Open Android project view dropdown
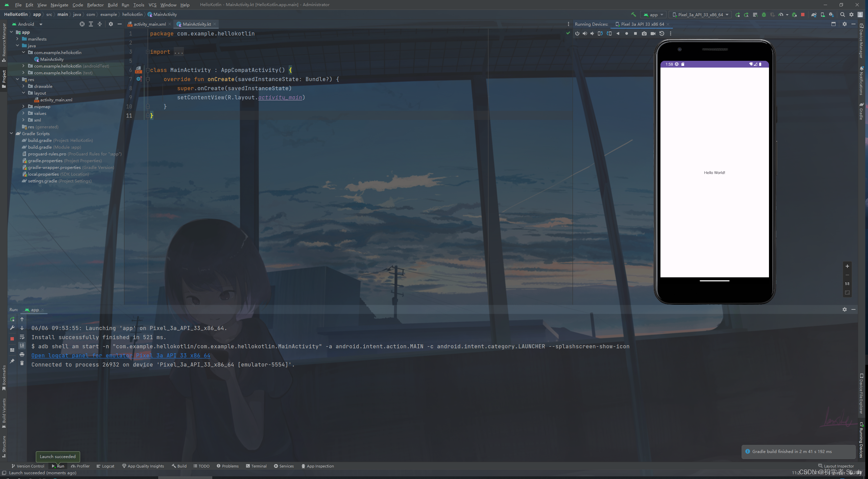Screen dimensions: 868x479 [27, 24]
